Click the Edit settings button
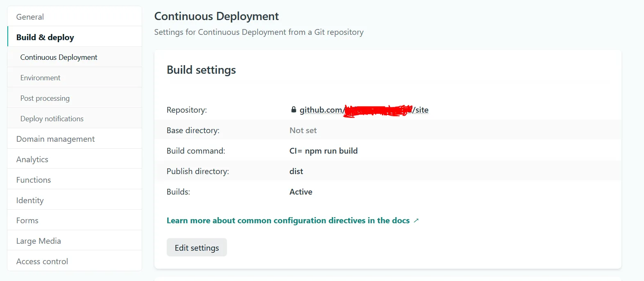The image size is (644, 281). point(197,247)
